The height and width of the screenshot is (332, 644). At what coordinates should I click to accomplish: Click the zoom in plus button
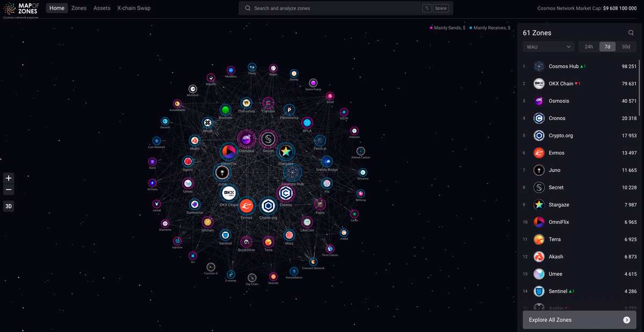[9, 178]
